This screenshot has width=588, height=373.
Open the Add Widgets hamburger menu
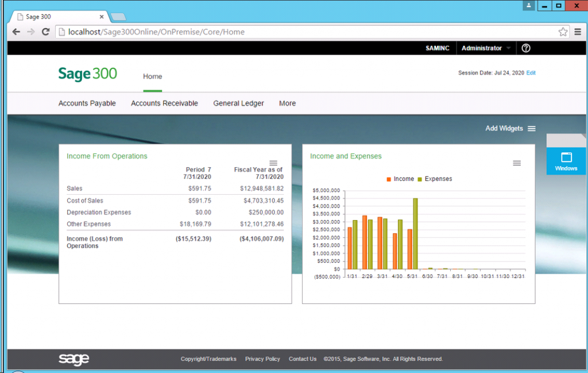pyautogui.click(x=532, y=128)
